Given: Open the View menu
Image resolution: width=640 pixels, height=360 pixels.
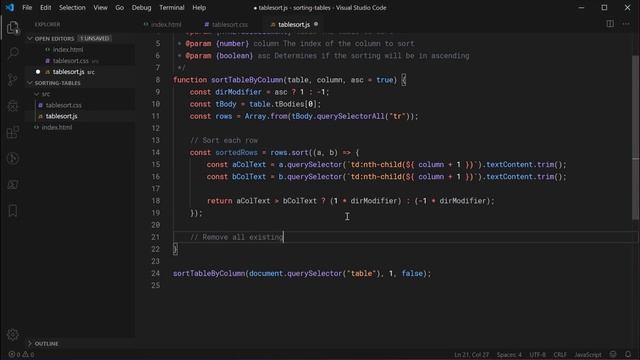Looking at the screenshot, I should pyautogui.click(x=100, y=7).
